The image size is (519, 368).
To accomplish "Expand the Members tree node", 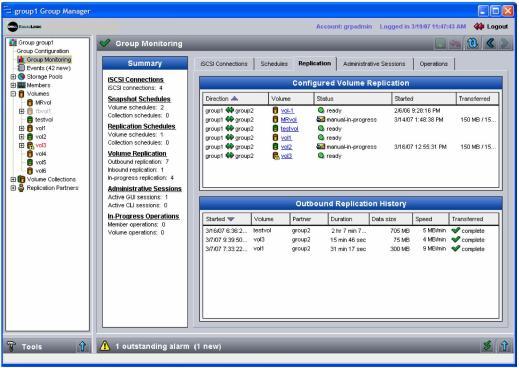I will tap(13, 85).
